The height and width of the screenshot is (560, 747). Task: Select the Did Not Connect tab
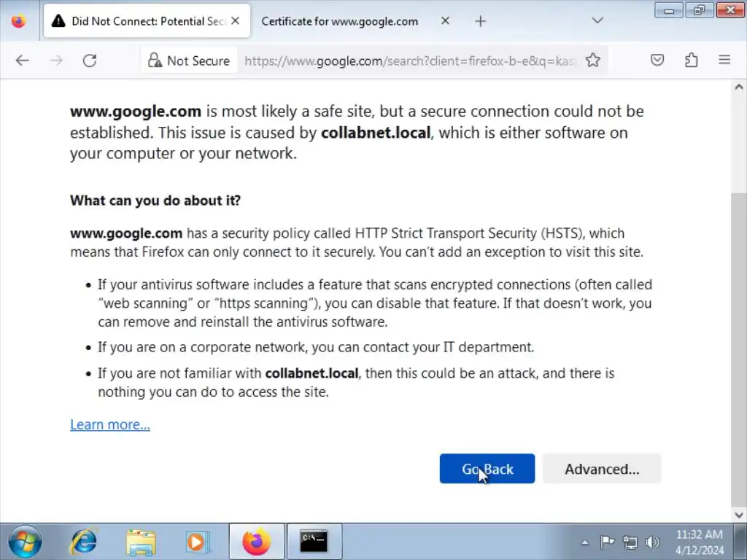[x=139, y=21]
